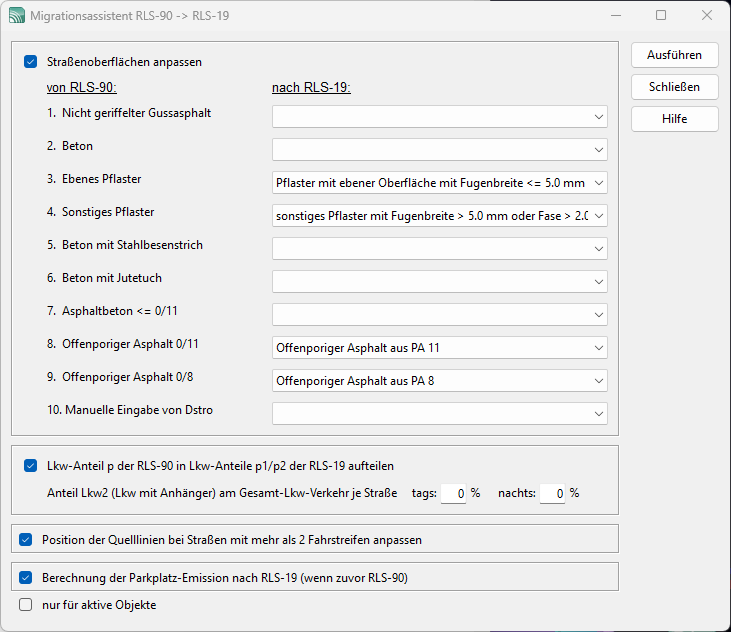731x632 pixels.
Task: Click the Schließen button
Action: 675,87
